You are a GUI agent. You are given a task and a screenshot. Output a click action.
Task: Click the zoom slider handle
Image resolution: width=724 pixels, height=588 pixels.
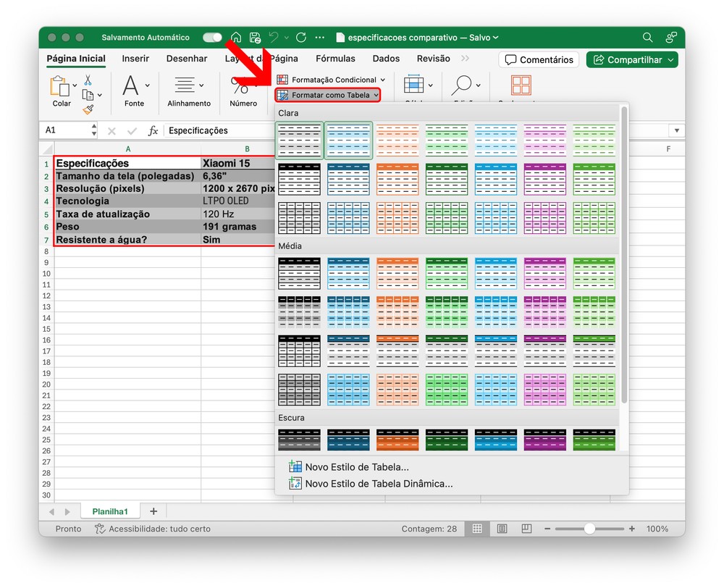[589, 529]
